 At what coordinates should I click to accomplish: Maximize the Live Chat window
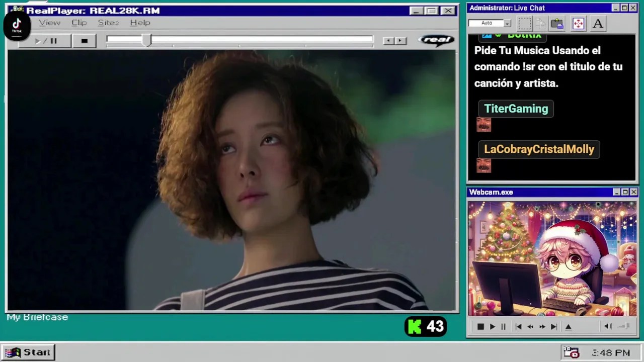click(x=624, y=8)
